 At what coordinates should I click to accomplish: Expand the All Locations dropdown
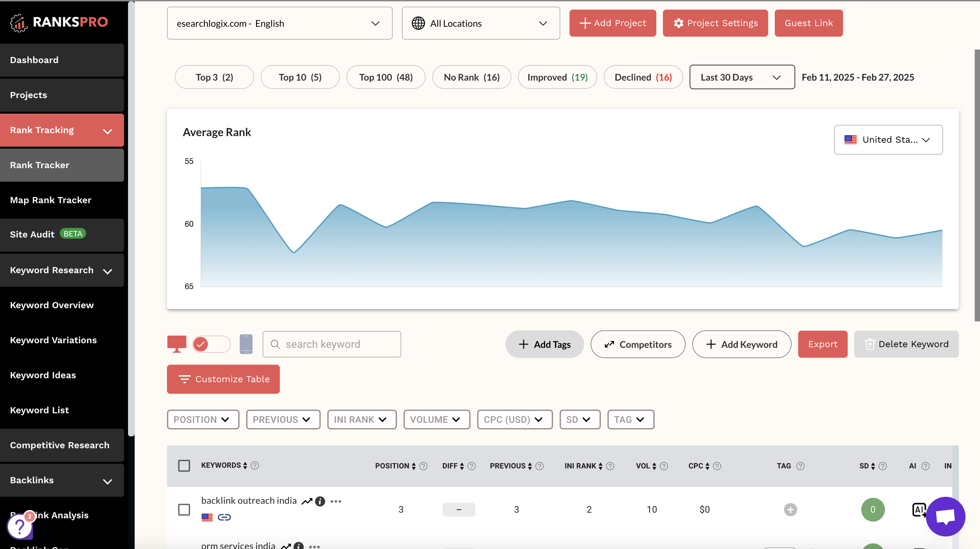[480, 23]
